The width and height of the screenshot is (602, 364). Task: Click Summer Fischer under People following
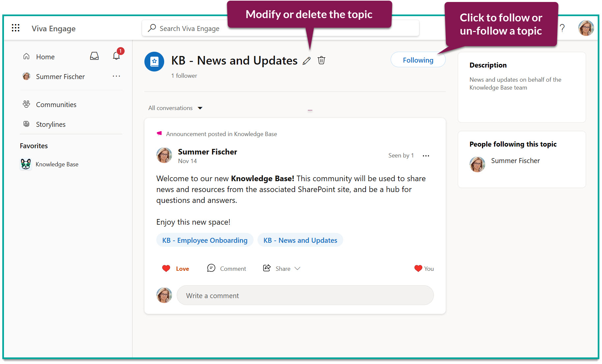pyautogui.click(x=515, y=161)
